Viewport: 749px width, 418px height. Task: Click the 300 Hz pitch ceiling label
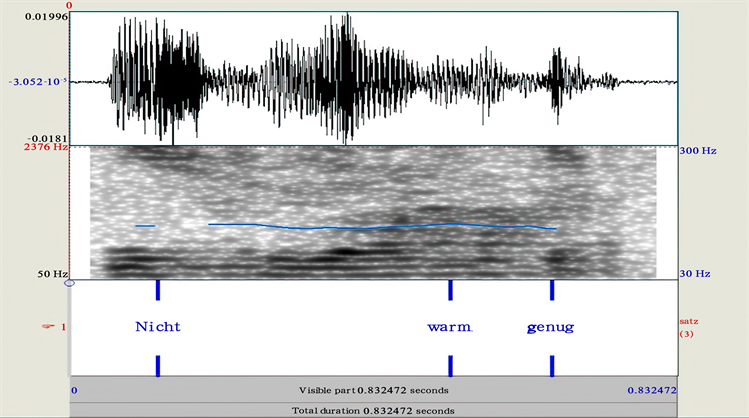(696, 150)
